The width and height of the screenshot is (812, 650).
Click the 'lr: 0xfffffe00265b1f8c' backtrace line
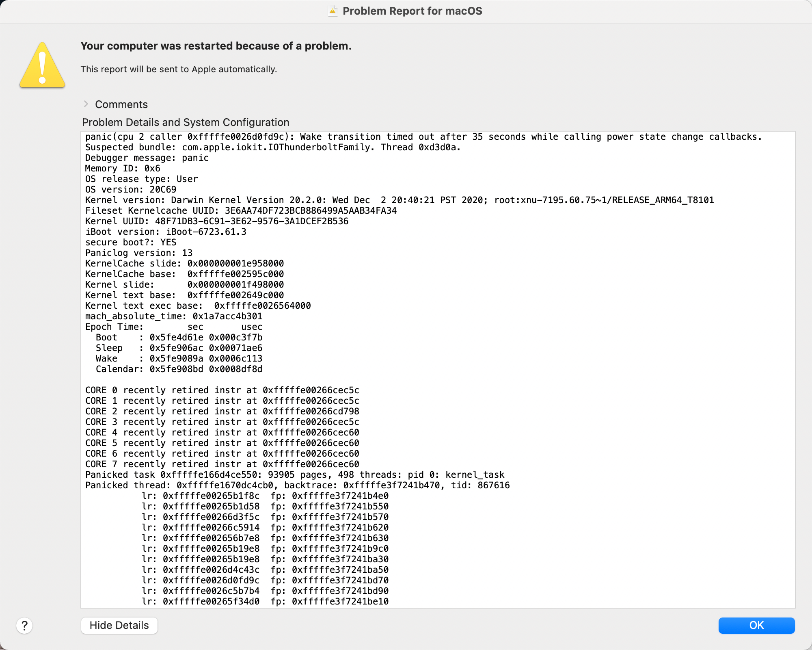click(x=266, y=496)
